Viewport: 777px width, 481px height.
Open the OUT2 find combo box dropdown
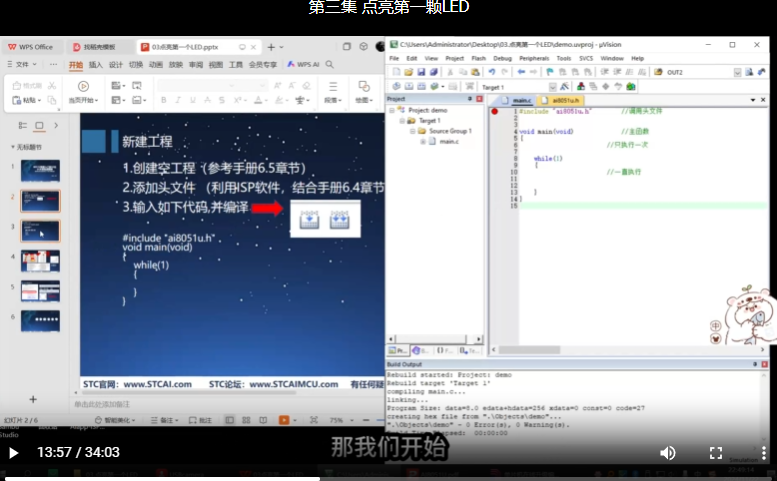[x=737, y=72]
